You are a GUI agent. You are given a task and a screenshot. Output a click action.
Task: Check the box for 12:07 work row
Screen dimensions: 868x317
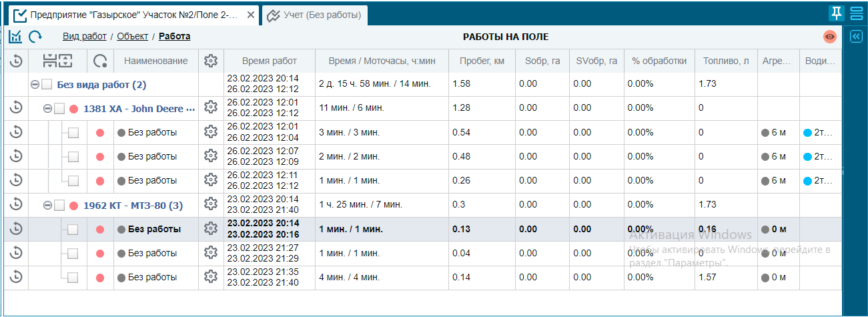click(x=73, y=157)
